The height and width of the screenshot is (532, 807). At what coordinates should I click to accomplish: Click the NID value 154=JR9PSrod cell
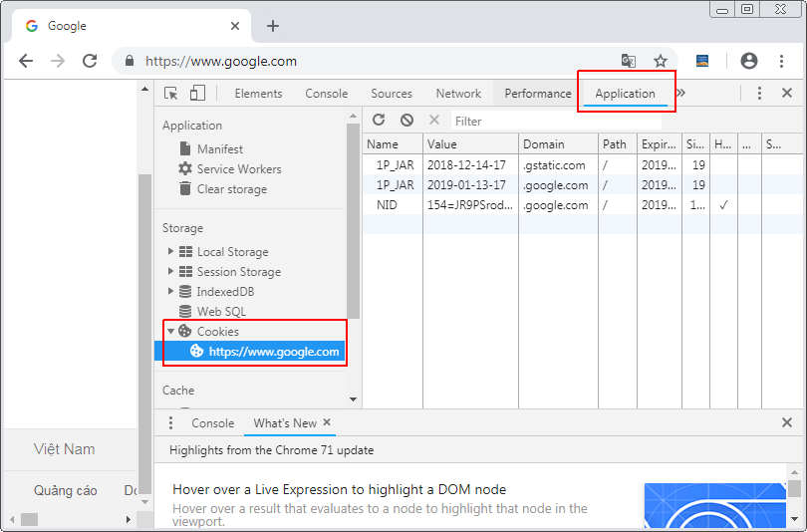(x=470, y=205)
